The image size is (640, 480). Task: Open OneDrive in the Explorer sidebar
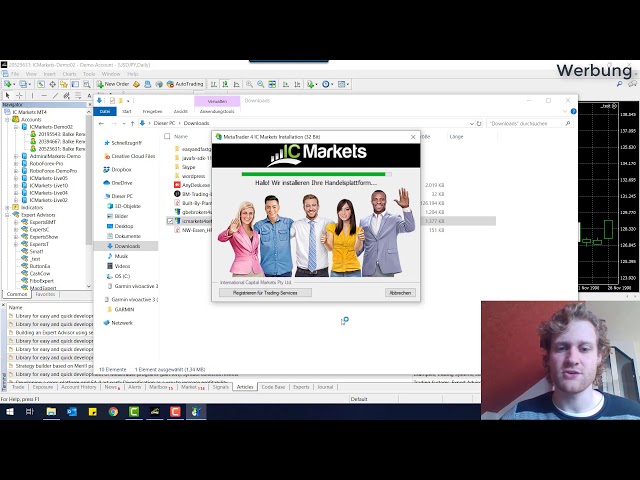121,183
